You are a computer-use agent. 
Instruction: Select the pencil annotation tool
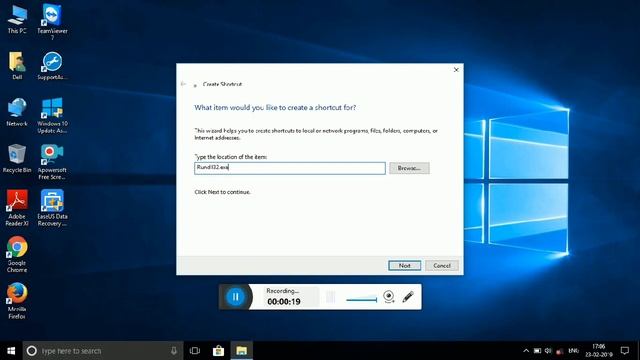[408, 297]
